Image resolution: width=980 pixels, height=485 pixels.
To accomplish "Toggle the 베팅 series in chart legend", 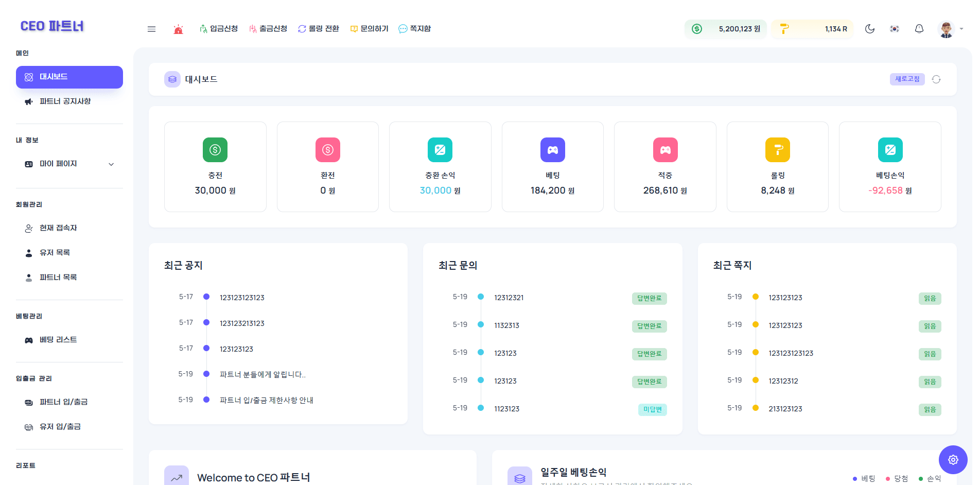I will [864, 478].
